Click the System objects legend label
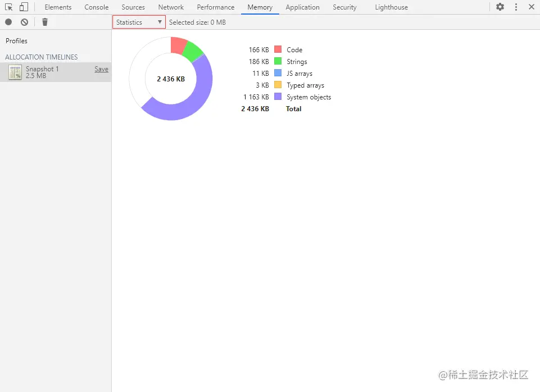The width and height of the screenshot is (540, 392). [309, 97]
